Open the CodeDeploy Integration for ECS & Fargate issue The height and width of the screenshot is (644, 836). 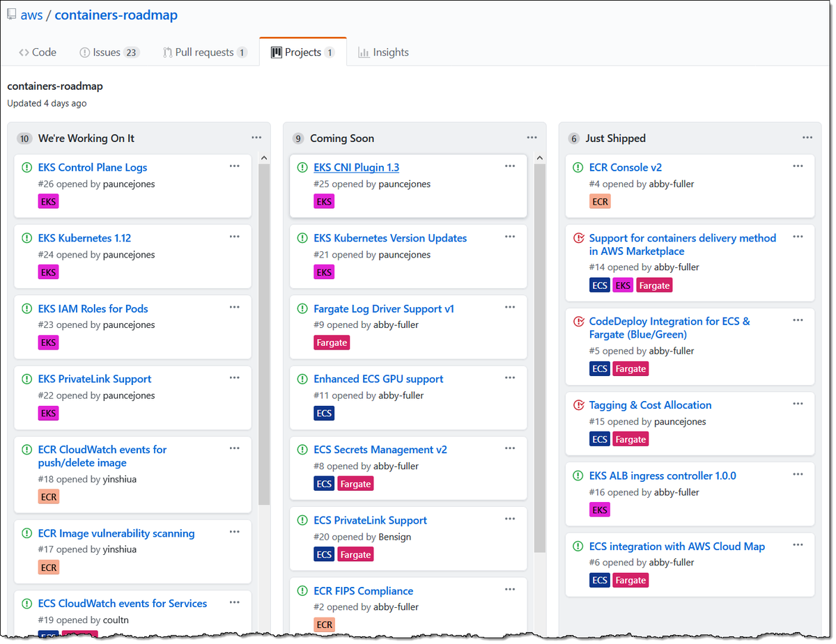pyautogui.click(x=669, y=328)
